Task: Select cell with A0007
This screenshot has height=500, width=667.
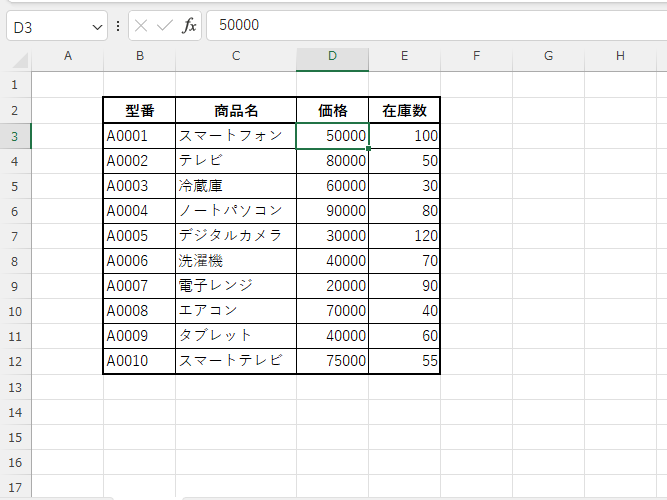Action: pyautogui.click(x=140, y=286)
